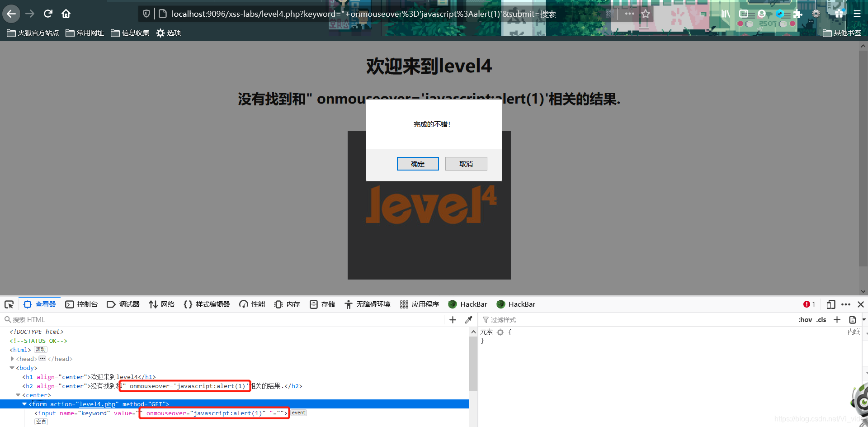Open the 火狐官方站点 bookmarks folder
Screen dimensions: 868x427
[x=33, y=33]
